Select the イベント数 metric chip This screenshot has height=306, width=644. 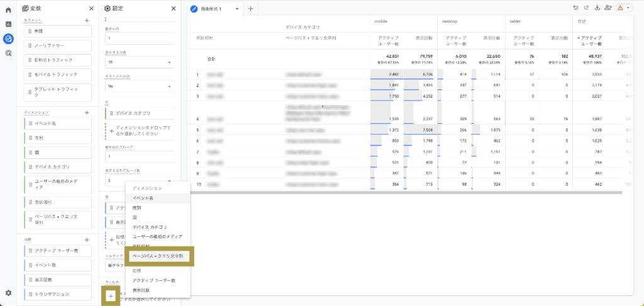(x=57, y=265)
